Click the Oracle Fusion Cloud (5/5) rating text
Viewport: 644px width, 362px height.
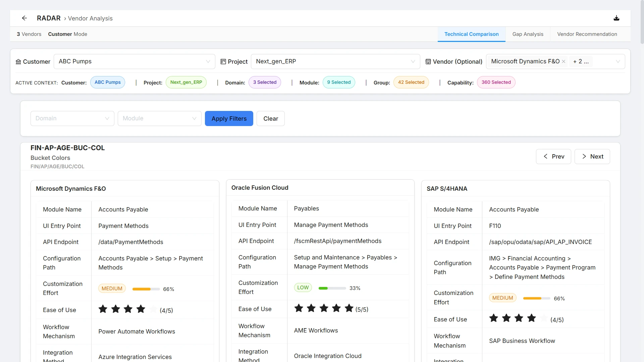click(x=362, y=309)
